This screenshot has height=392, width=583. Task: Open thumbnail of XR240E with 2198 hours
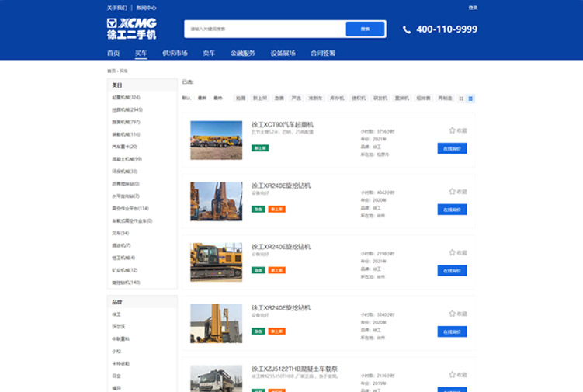217,262
